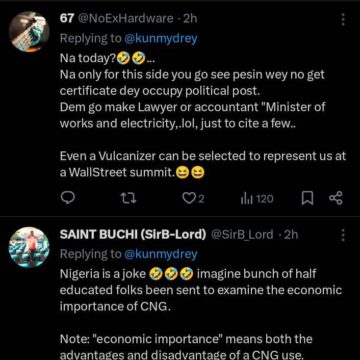This screenshot has width=360, height=360.
Task: Open the 'Na today?' tweet body
Action: pyautogui.click(x=203, y=116)
